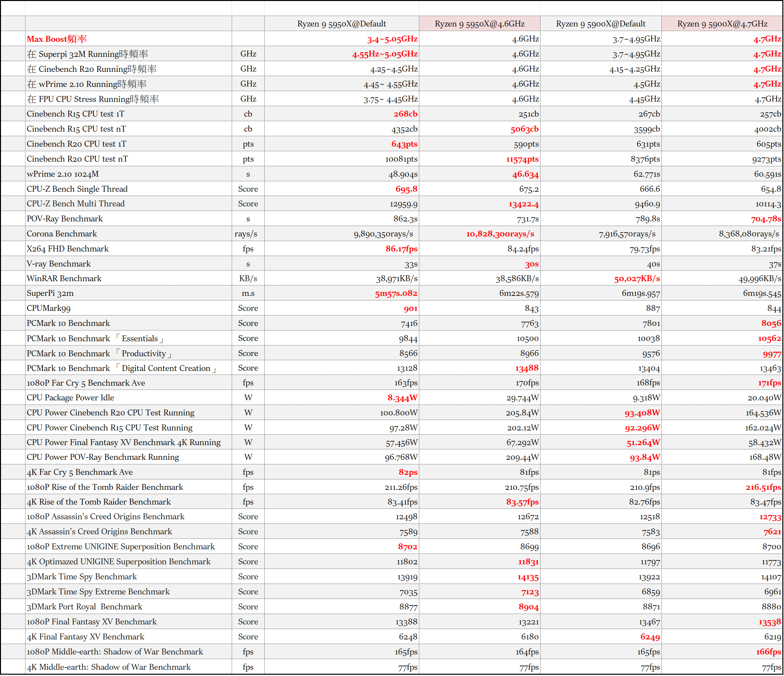The image size is (784, 676).
Task: Click the 6249 score cell
Action: 650,637
